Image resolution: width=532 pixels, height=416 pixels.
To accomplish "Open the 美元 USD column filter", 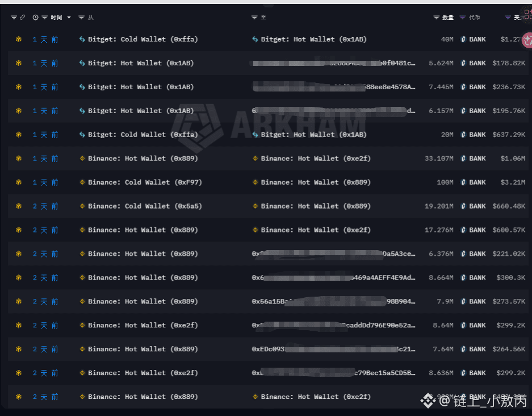I will pos(508,17).
